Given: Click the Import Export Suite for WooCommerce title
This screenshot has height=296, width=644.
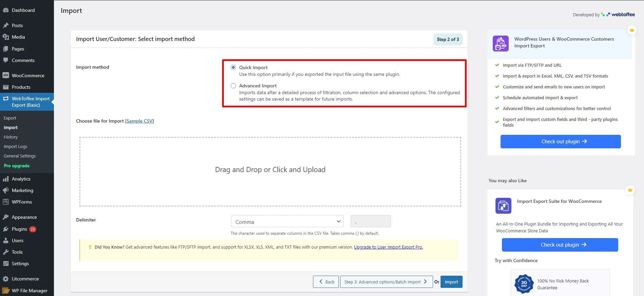Looking at the screenshot, I should point(559,201).
